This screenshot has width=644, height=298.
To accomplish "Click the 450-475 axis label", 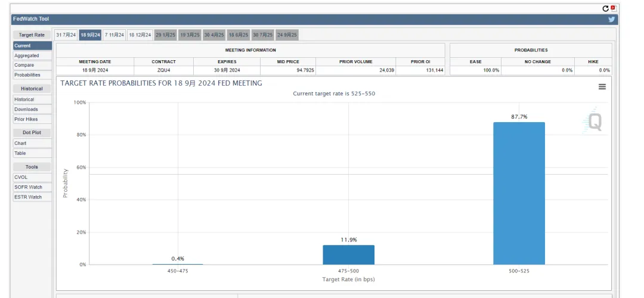I will [178, 271].
